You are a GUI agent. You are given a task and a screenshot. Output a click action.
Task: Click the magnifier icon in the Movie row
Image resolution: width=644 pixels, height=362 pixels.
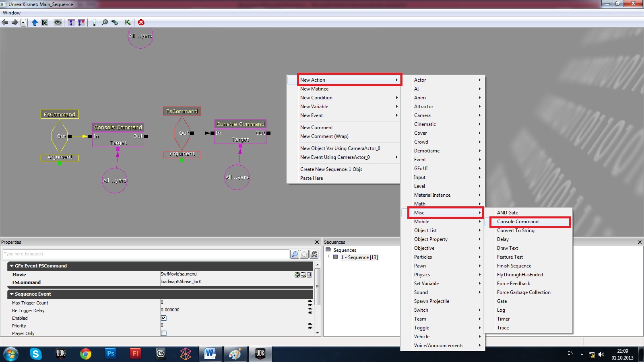303,275
